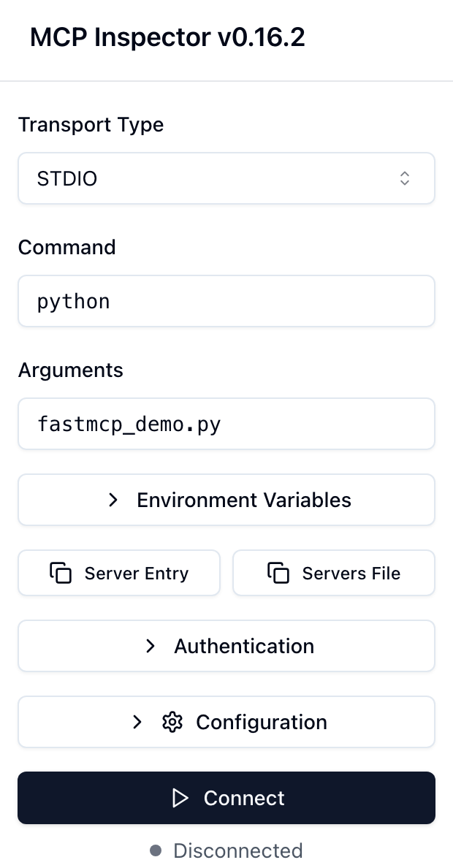This screenshot has height=868, width=453.
Task: Click the copy icon on Server Entry
Action: [x=61, y=573]
